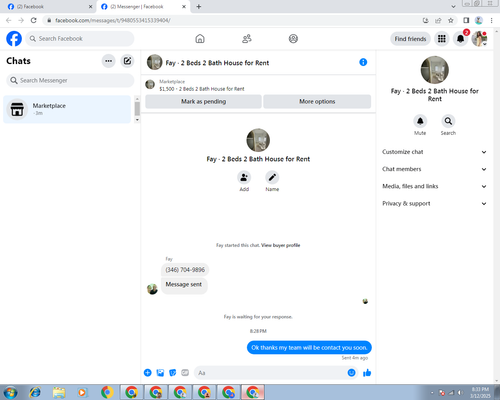This screenshot has width=500, height=400.
Task: Close the Messenger browser tab
Action: (x=184, y=7)
